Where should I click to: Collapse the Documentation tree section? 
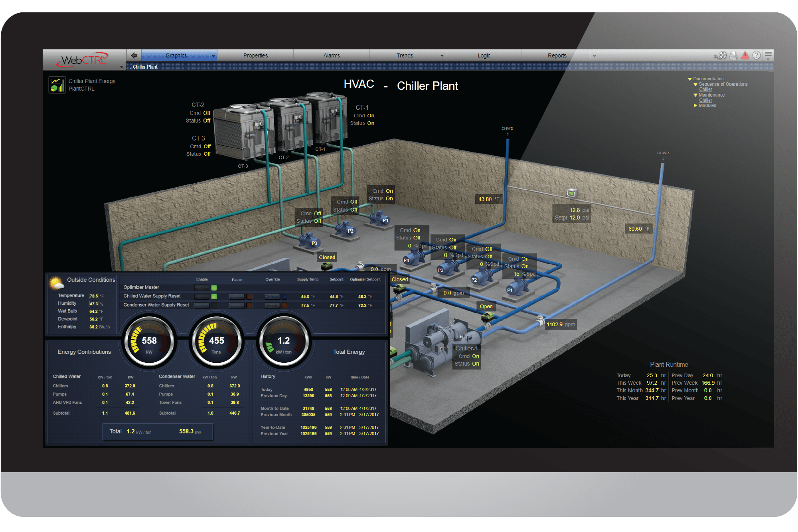pyautogui.click(x=690, y=79)
